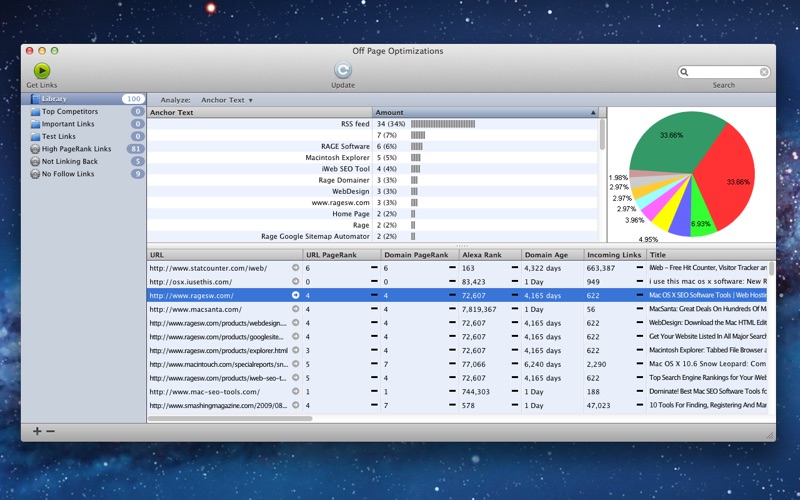The image size is (800, 500).
Task: Click the Important Links folder icon
Action: coord(35,124)
